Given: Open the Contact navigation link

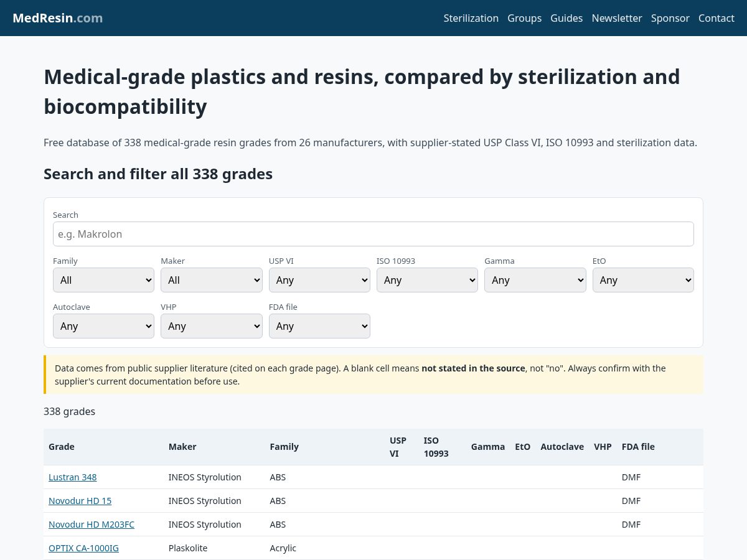Looking at the screenshot, I should click(716, 18).
